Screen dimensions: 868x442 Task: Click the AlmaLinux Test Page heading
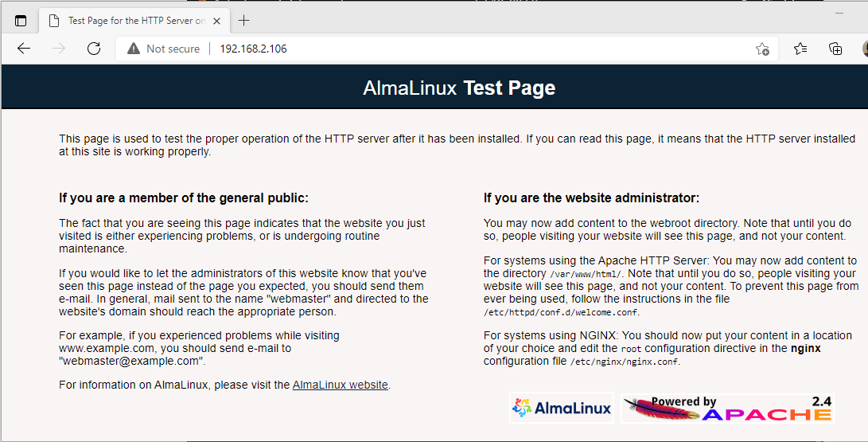459,88
